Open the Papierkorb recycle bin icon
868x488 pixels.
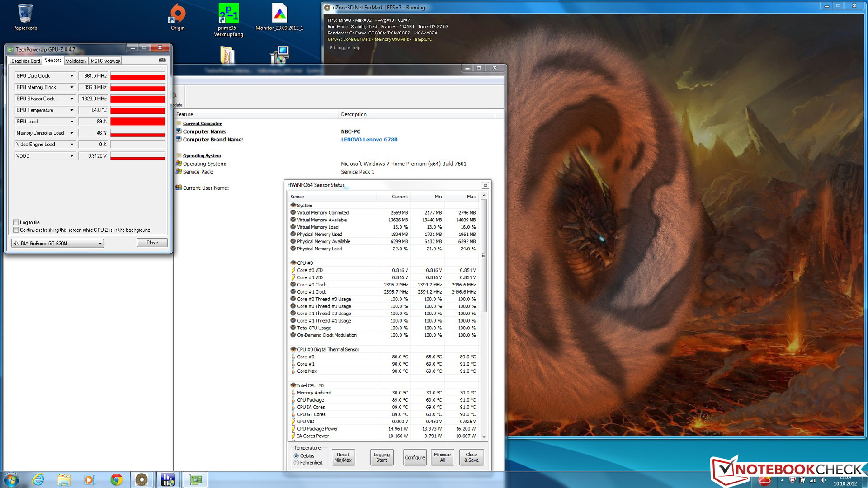pyautogui.click(x=25, y=17)
